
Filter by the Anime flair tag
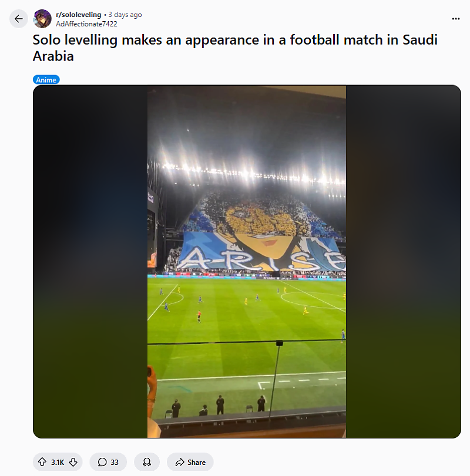[46, 80]
